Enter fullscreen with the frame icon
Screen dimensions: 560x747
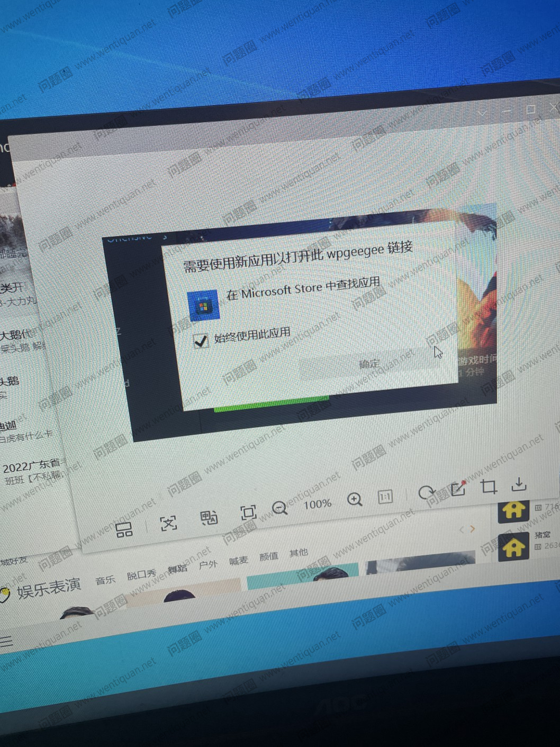(248, 512)
